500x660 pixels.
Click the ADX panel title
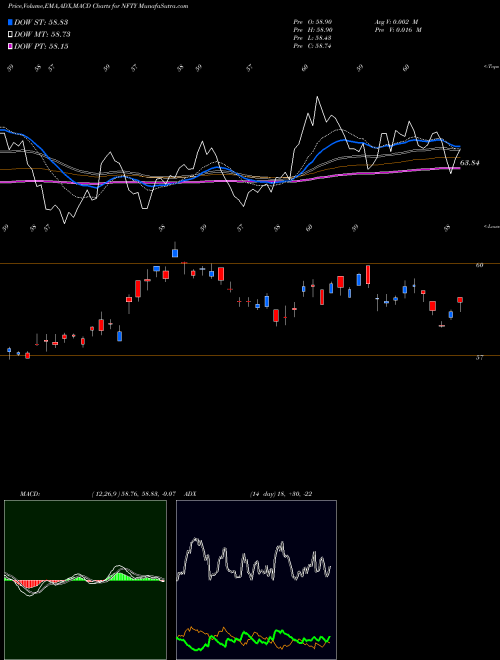[x=191, y=494]
